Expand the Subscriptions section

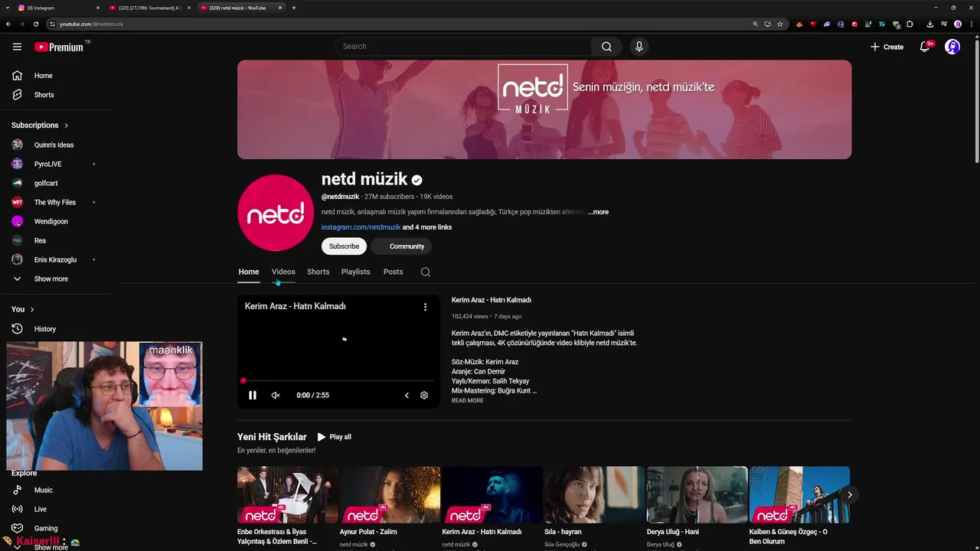40,126
